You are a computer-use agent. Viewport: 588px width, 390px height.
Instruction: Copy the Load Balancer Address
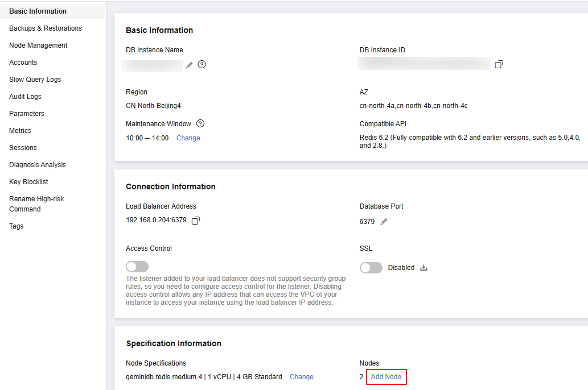point(195,221)
